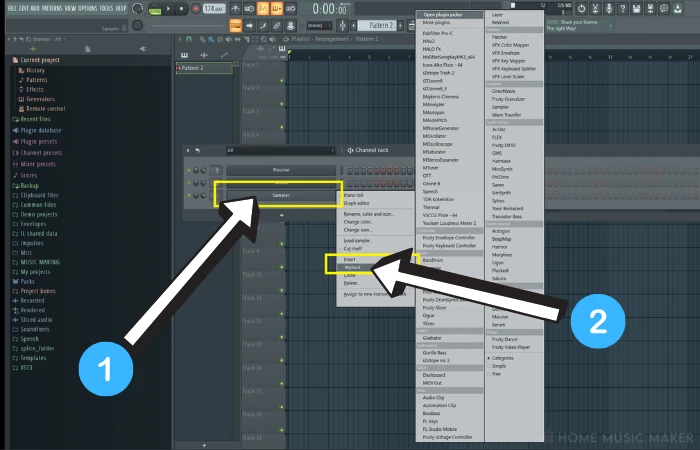Click the scissors cut tool icon
The image size is (700, 450).
595,8
